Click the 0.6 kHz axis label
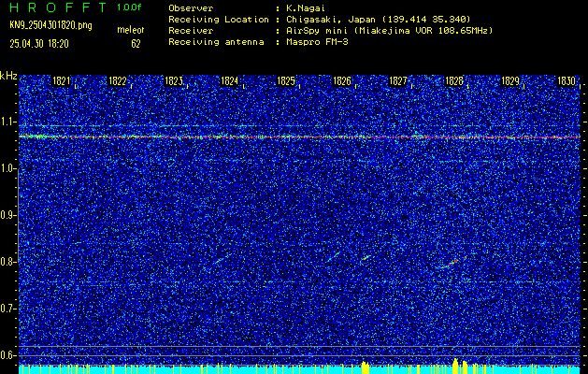 pyautogui.click(x=8, y=355)
